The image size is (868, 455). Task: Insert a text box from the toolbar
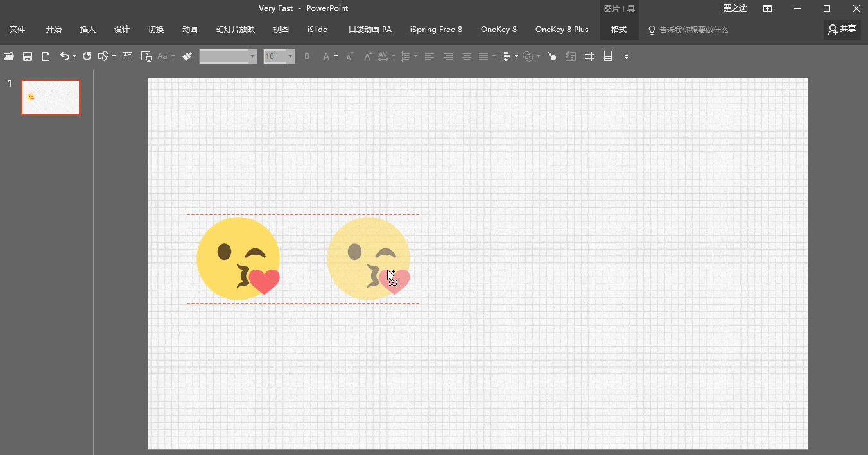coord(127,56)
